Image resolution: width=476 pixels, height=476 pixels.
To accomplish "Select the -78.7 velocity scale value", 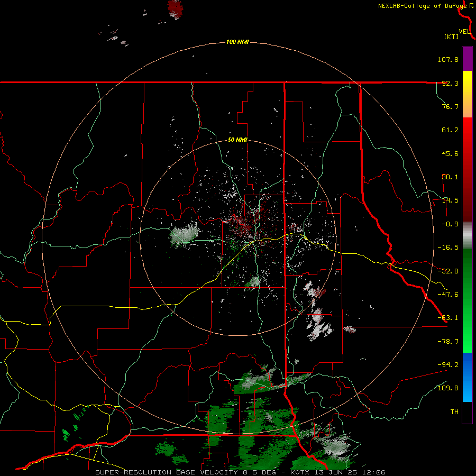I will click(x=448, y=342).
